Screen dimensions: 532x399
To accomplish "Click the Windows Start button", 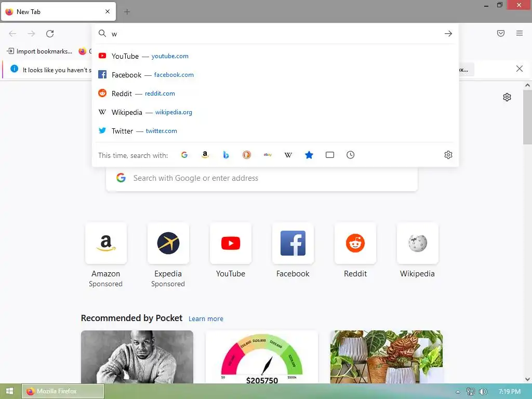I will click(x=9, y=391).
